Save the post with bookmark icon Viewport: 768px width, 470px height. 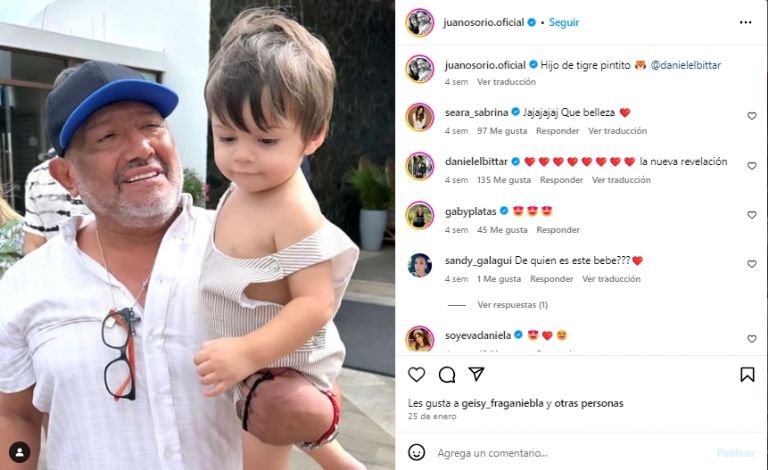(x=747, y=375)
